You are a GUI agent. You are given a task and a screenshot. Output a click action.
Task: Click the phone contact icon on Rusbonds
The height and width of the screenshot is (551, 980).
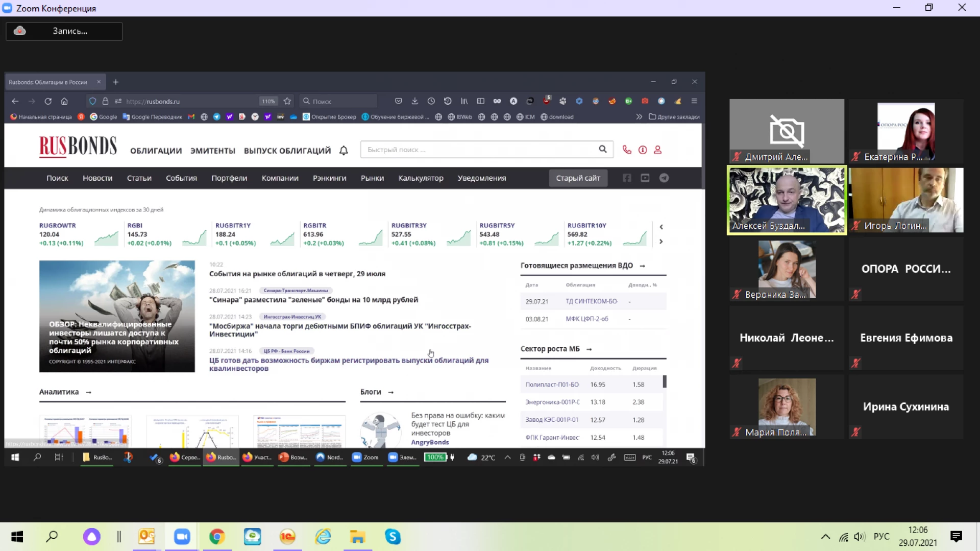pyautogui.click(x=627, y=150)
